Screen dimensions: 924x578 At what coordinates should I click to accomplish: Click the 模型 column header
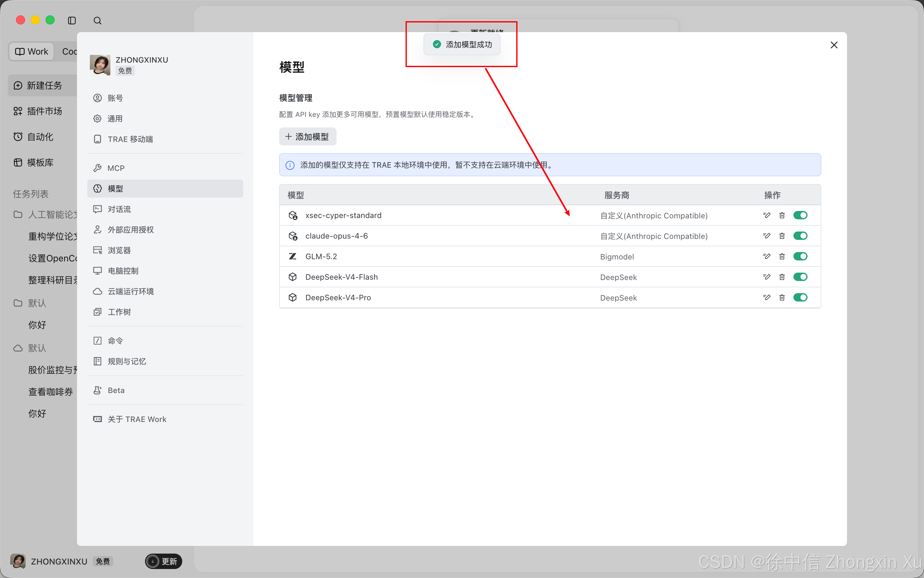coord(295,195)
